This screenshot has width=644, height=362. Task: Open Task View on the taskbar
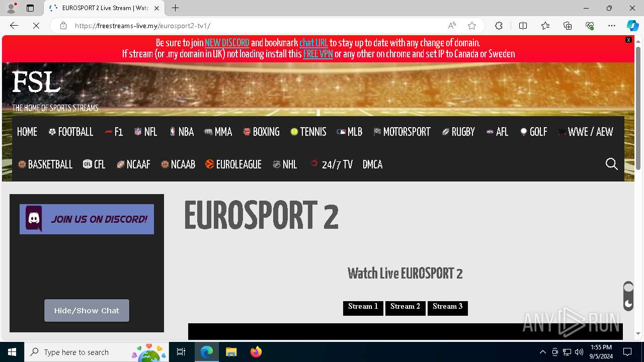point(181,352)
